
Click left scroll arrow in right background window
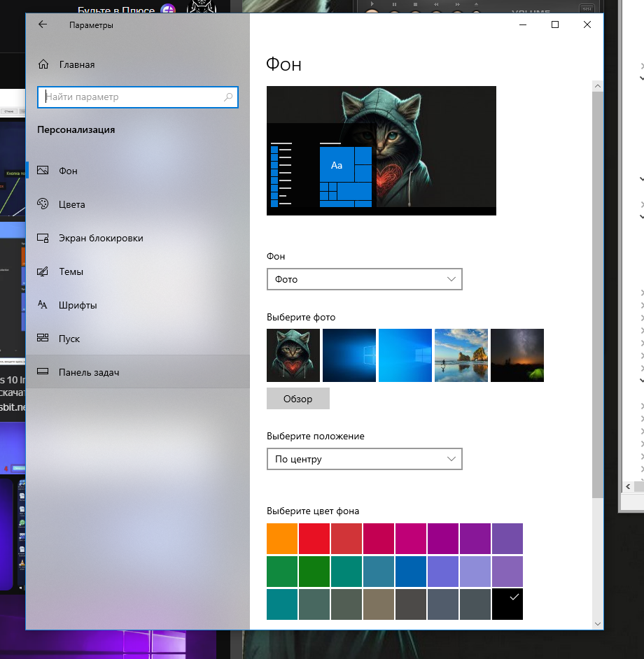point(628,486)
